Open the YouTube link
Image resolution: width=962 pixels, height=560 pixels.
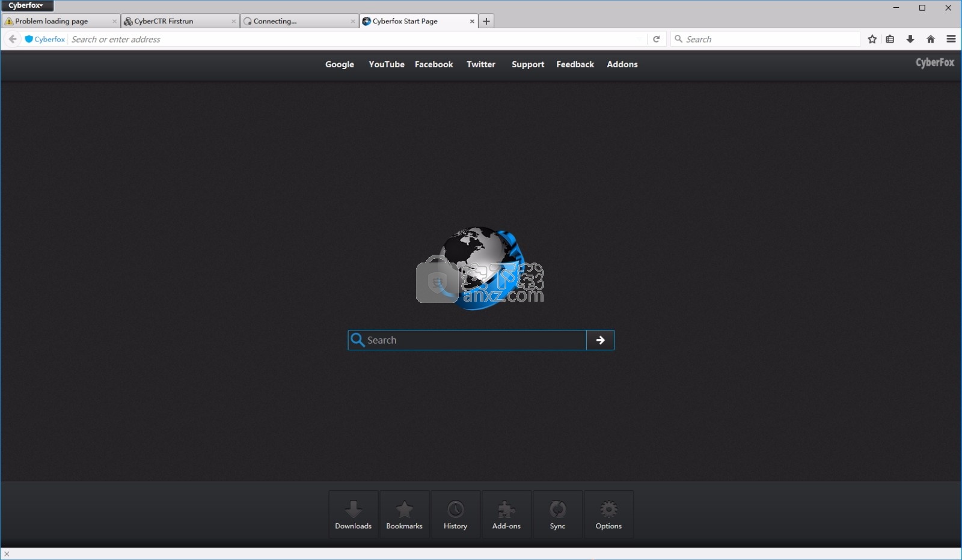click(387, 64)
